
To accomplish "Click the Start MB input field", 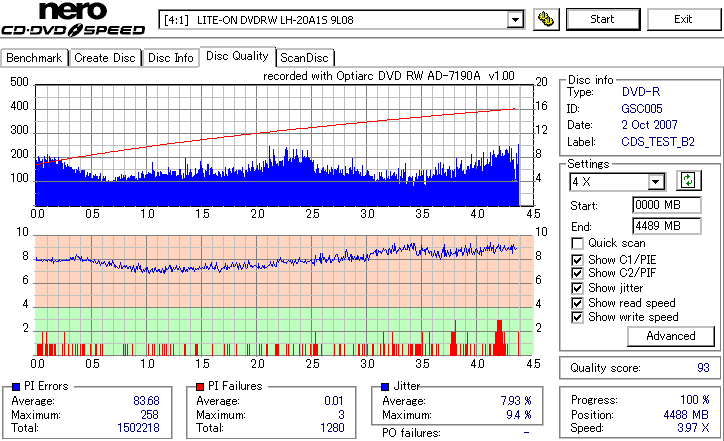I will [x=666, y=205].
